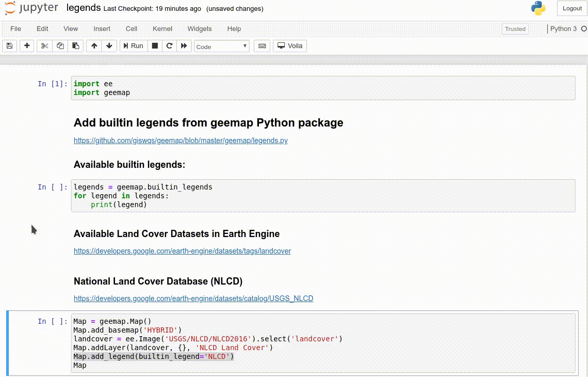
Task: Paste cells below using the clipboard icon
Action: 75,46
